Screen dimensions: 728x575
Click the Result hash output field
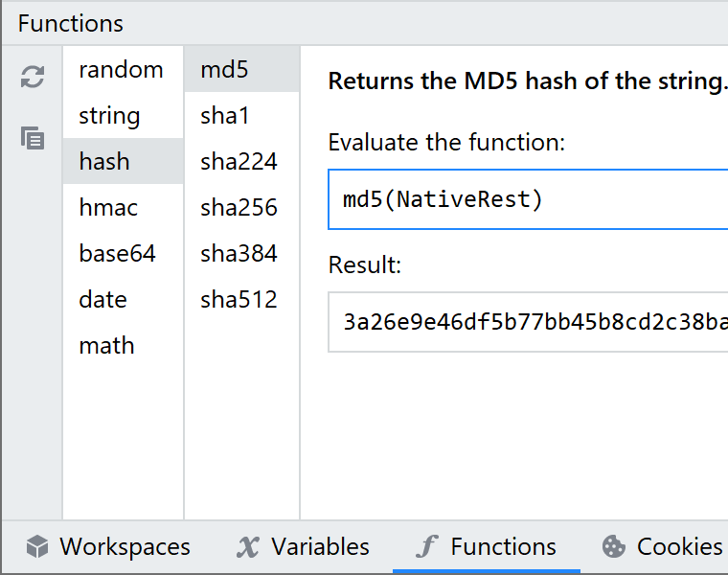527,322
